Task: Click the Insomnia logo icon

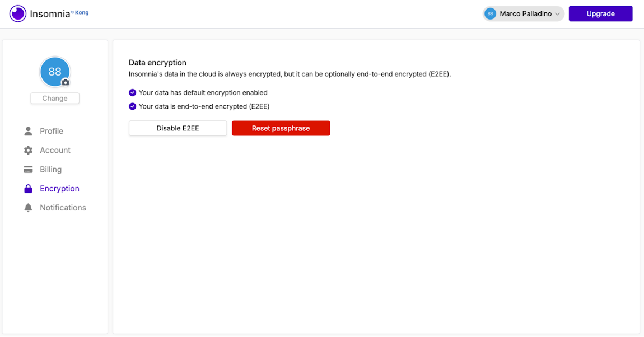Action: 17,13
